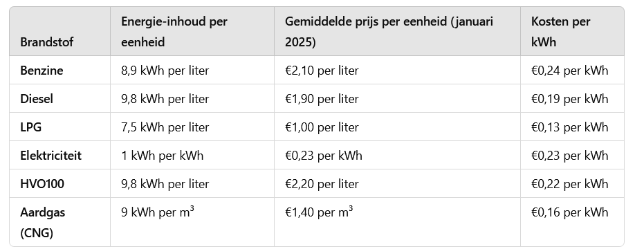Select the Elektriciteit row label
Screen dimensions: 644x249
click(51, 156)
